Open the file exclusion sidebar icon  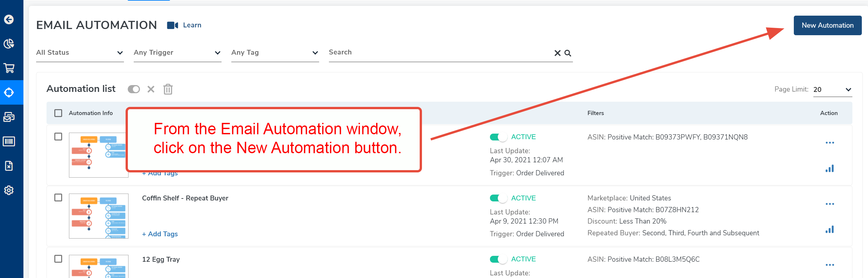tap(9, 166)
